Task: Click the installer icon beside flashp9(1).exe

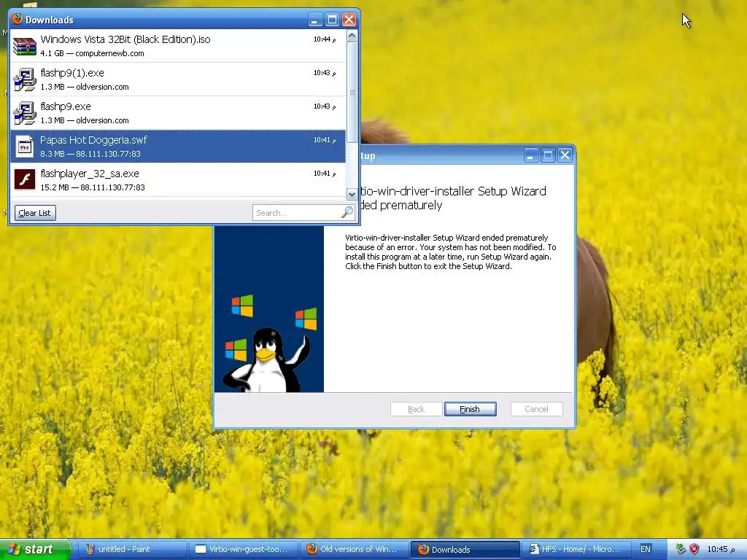Action: pos(24,79)
